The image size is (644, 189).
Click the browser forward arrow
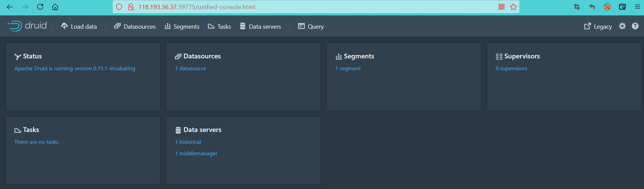pos(25,7)
